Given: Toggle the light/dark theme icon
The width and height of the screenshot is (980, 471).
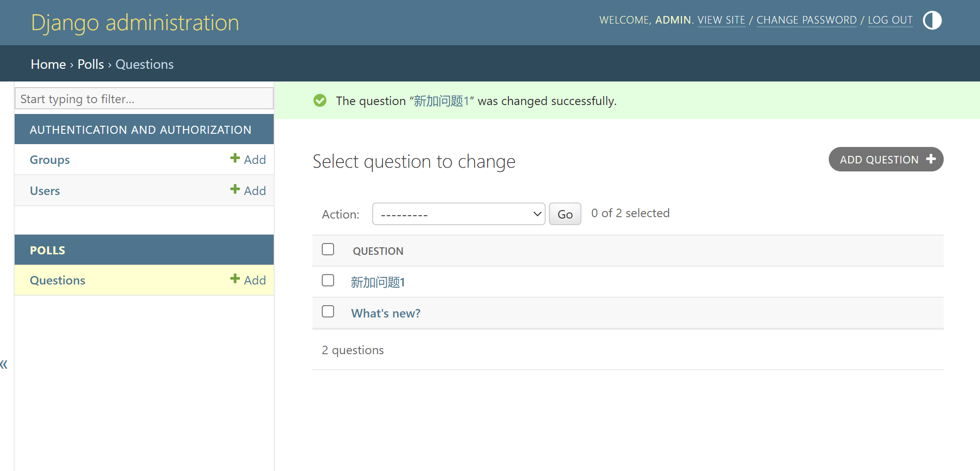Looking at the screenshot, I should [932, 20].
